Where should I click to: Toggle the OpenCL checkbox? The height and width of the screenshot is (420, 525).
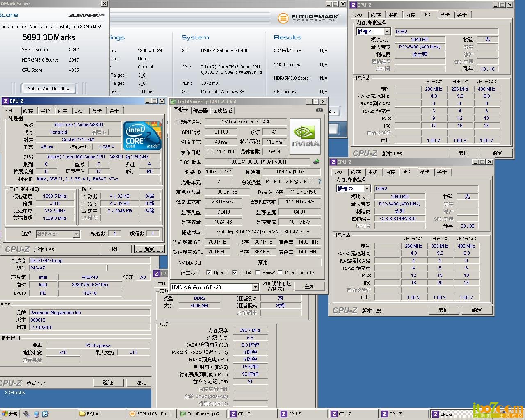tap(209, 272)
